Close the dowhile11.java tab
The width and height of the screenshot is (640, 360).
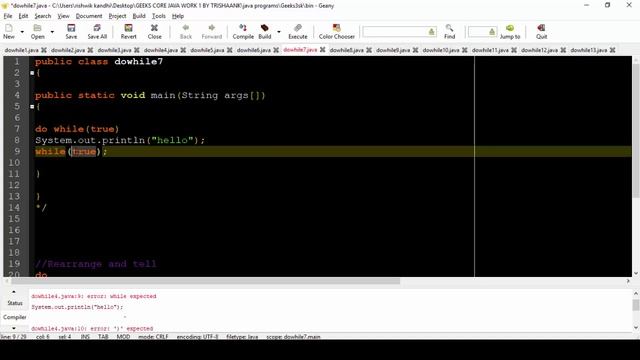514,50
